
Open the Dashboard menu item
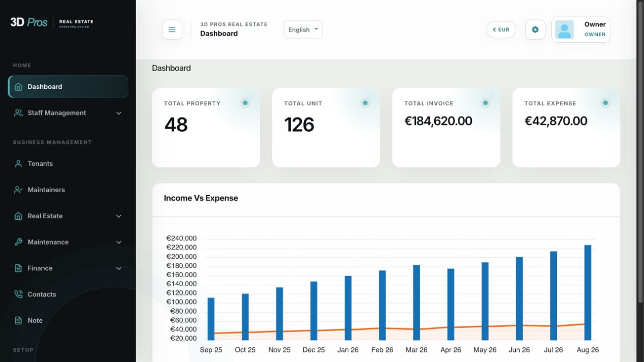68,86
